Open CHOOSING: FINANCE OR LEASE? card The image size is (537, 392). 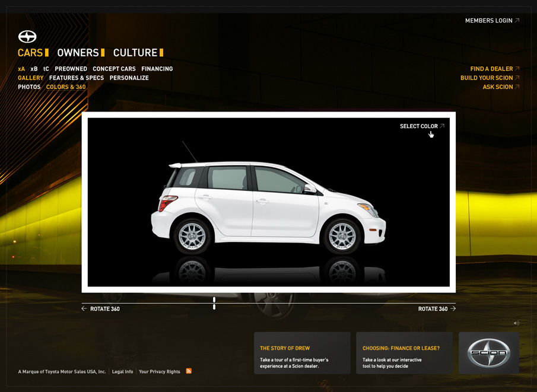point(404,353)
